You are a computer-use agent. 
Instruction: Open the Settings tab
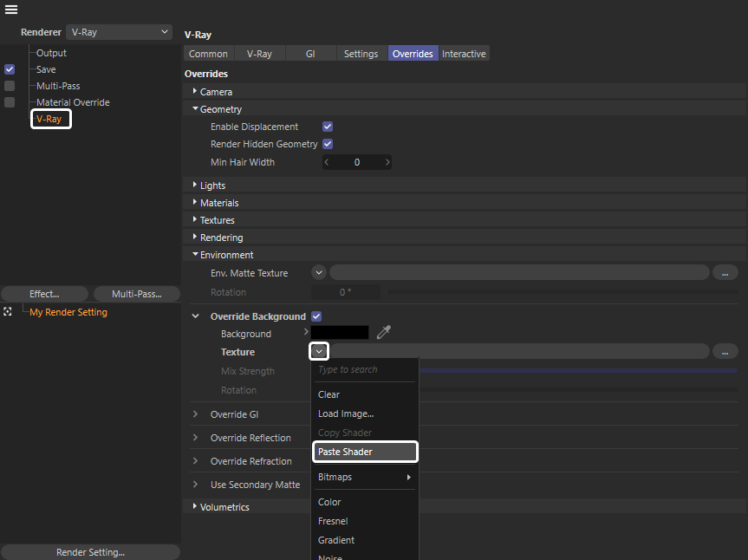(361, 54)
